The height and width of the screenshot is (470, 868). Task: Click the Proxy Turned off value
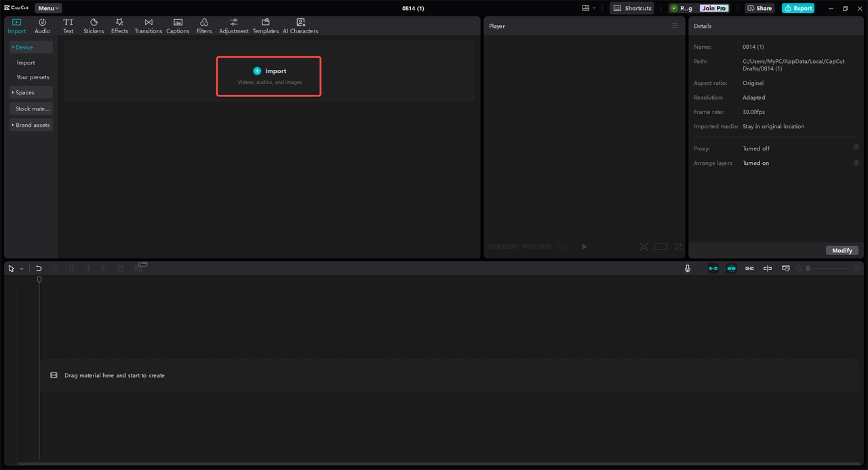tap(756, 149)
